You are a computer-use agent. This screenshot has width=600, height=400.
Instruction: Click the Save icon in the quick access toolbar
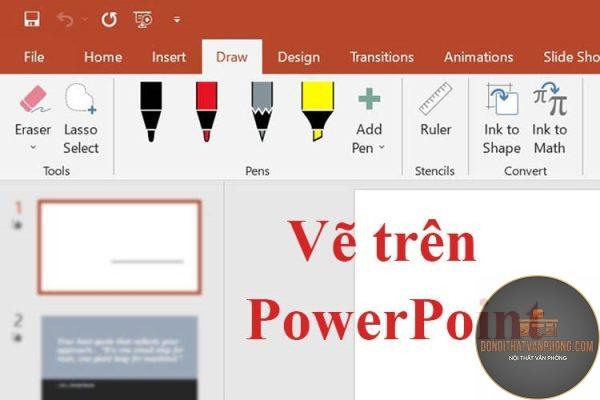point(32,19)
